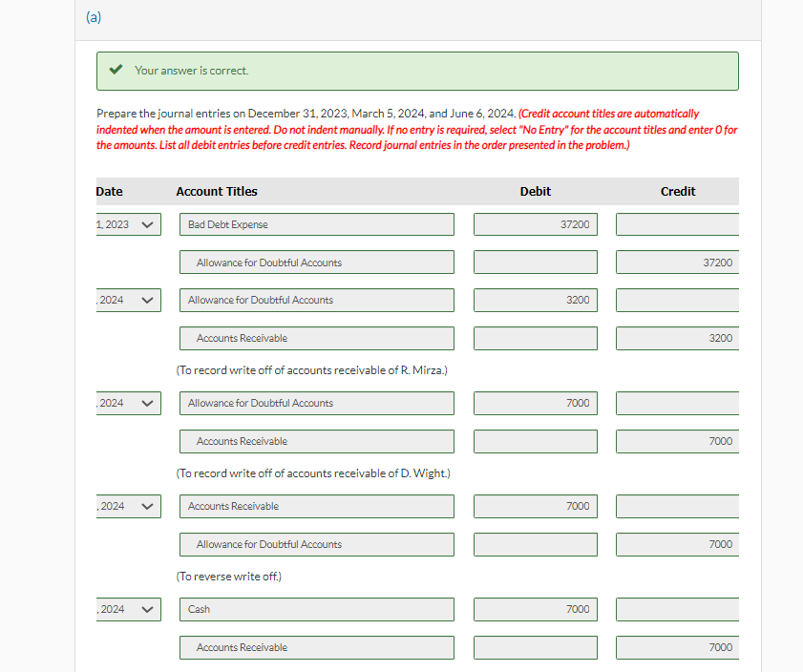Screen dimensions: 803x672
Task: Click the 7000 debit field next to Cash
Action: point(535,609)
